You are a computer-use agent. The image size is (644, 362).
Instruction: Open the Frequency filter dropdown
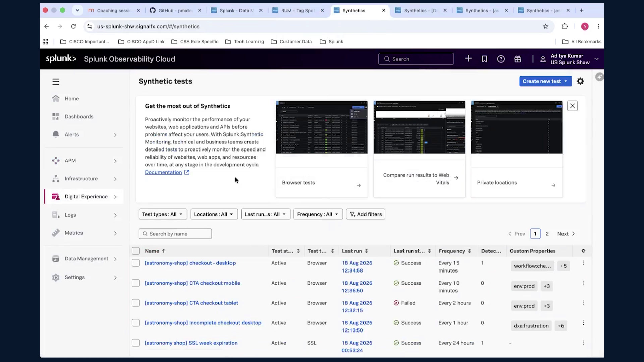(318, 214)
